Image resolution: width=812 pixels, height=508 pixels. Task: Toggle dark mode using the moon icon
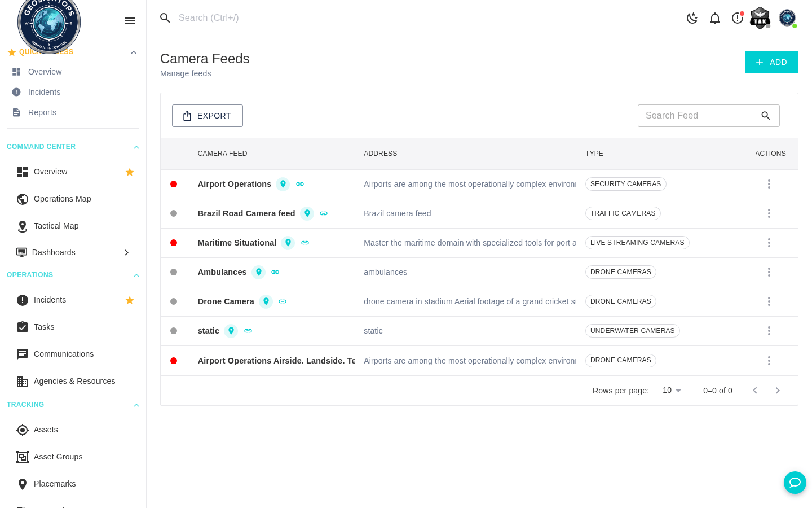[x=692, y=18]
